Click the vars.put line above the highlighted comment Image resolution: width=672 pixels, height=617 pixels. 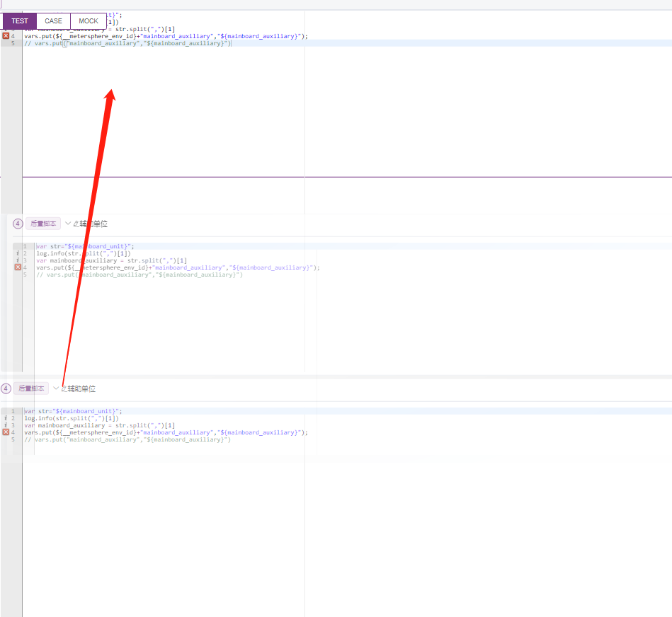pos(166,36)
